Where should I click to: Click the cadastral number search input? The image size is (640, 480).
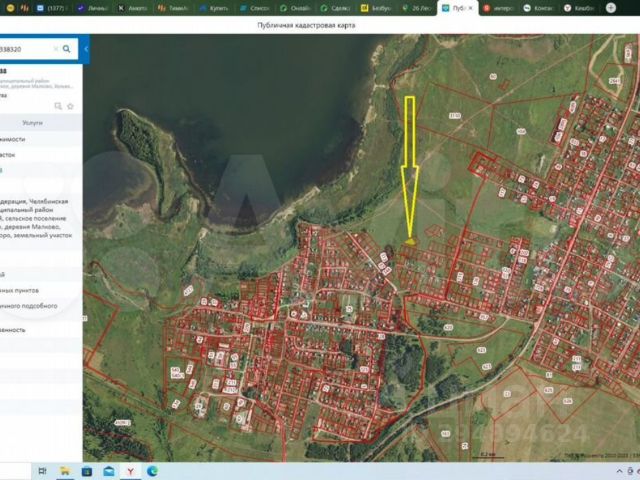(x=25, y=48)
